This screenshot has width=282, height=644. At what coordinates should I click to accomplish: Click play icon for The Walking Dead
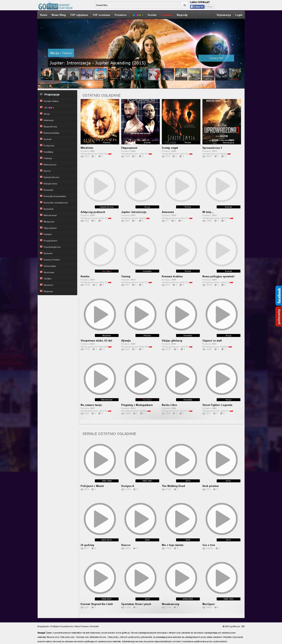[181, 460]
